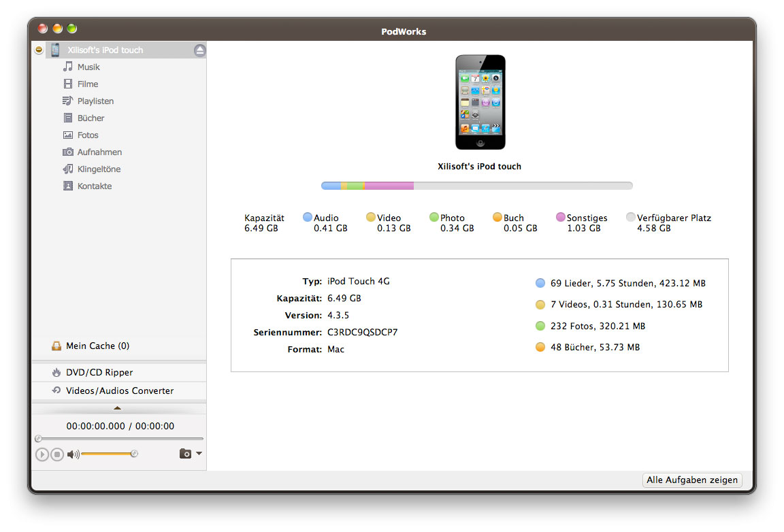
Task: Click the device name under the iPod image
Action: (x=480, y=166)
